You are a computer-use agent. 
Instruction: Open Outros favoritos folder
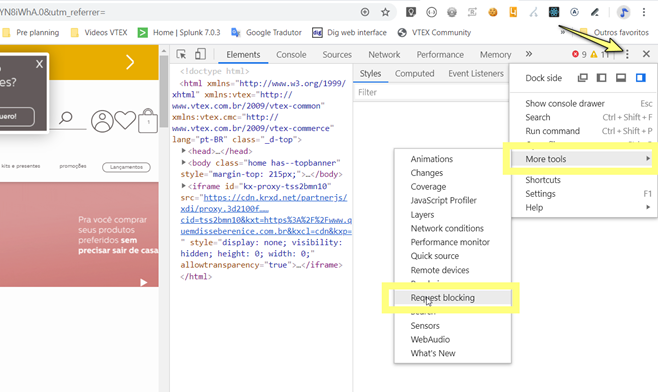pos(614,32)
